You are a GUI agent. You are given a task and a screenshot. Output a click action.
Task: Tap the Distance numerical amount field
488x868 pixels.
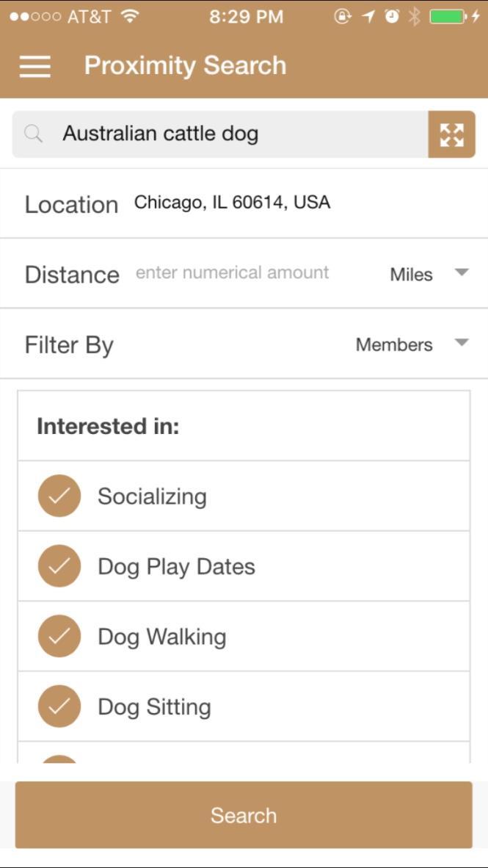[x=233, y=272]
